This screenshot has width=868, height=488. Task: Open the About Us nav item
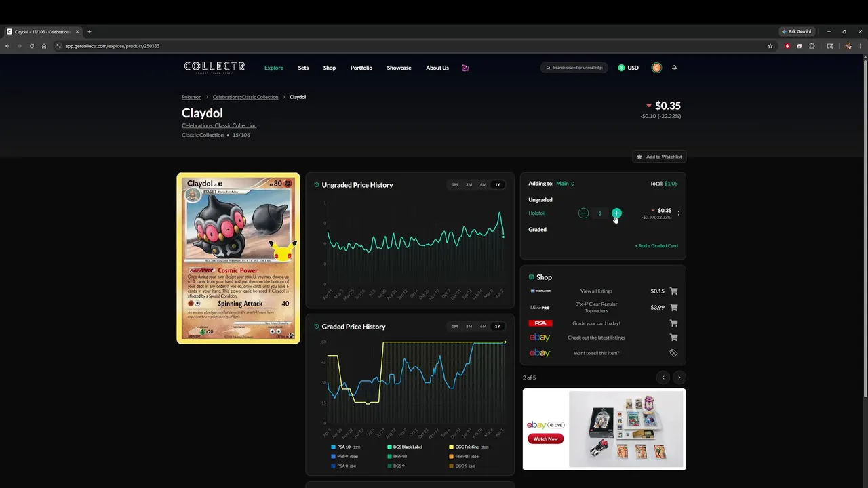(x=437, y=68)
